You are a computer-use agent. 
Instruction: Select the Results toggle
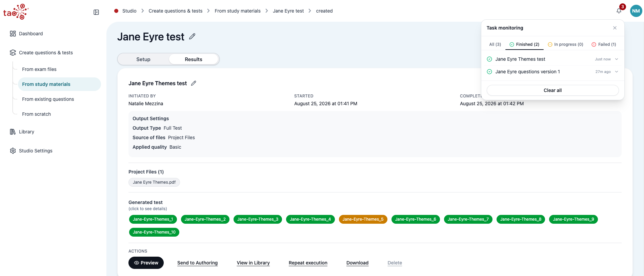[194, 59]
